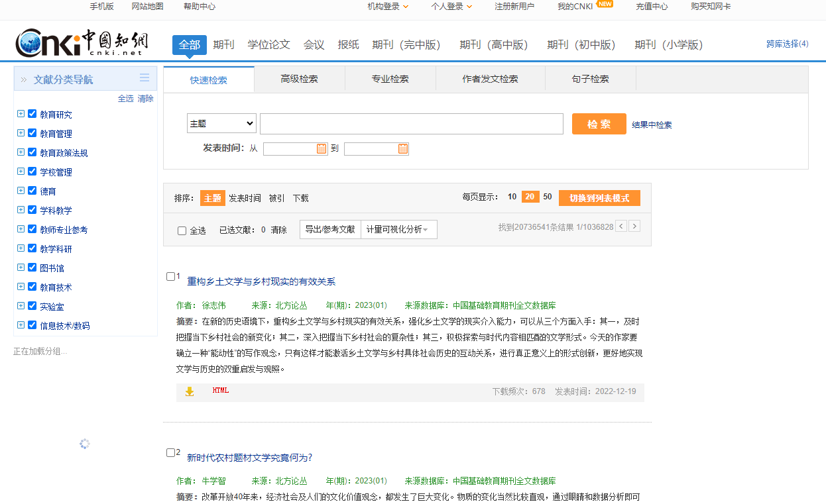Screen dimensions: 826x504
Task: Switch to the 高级检索 tab
Action: 299,79
